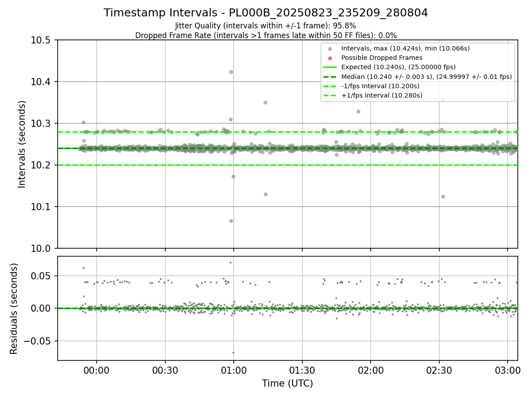
Task: Click the y-axis label 'Residuals (seconds)'
Action: pos(14,309)
